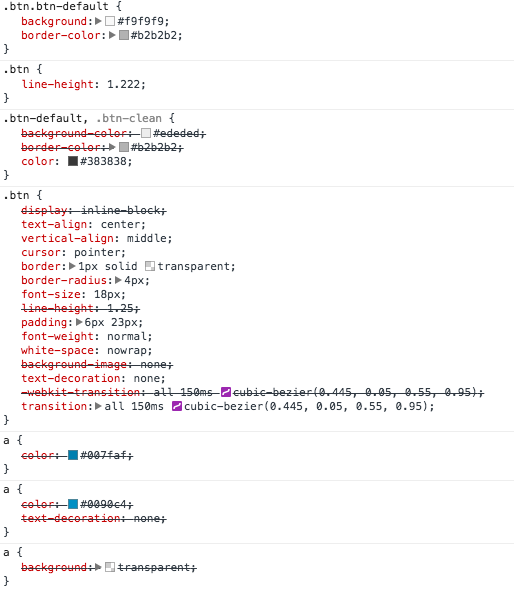Edit the #f9f9f9 value text
This screenshot has height=589, width=514.
click(x=141, y=21)
